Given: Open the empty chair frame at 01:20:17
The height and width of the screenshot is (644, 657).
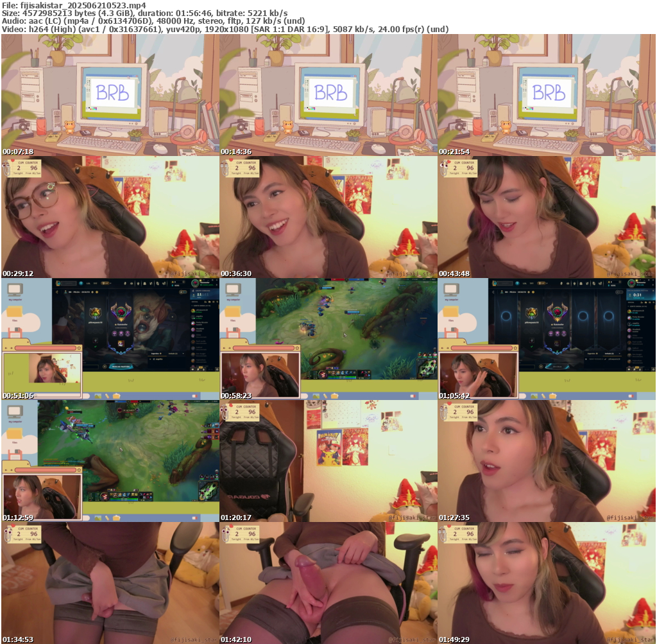Looking at the screenshot, I should tap(328, 461).
